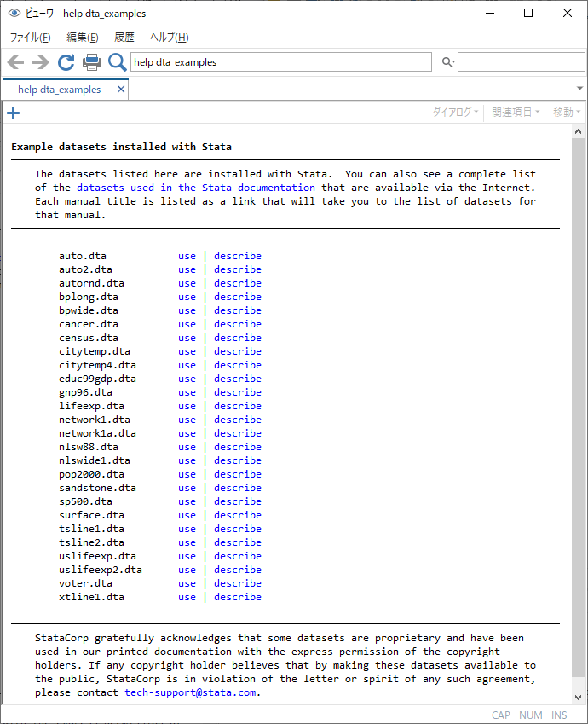
Task: Click describe link for census.dta
Action: pyautogui.click(x=238, y=338)
